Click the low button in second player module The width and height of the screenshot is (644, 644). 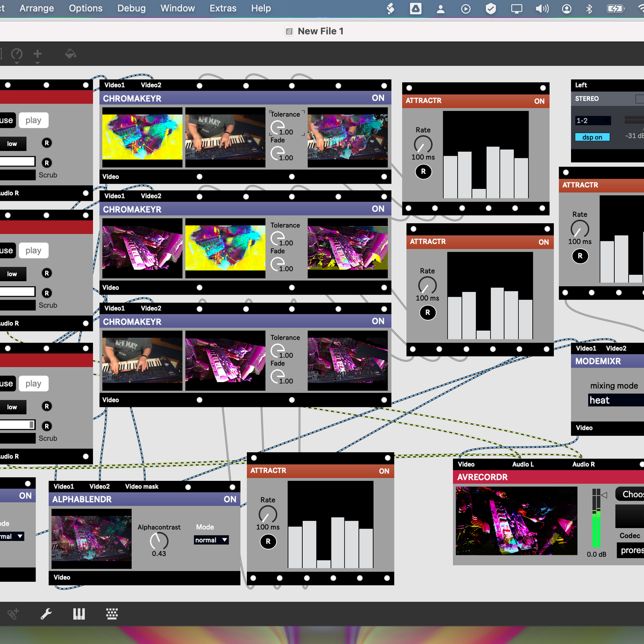click(12, 274)
